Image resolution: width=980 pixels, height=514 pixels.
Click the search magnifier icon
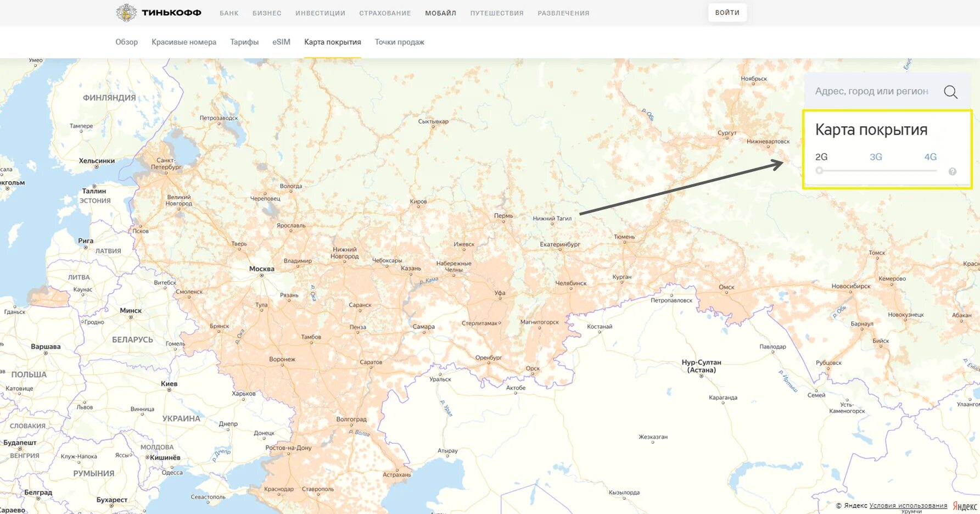(950, 92)
